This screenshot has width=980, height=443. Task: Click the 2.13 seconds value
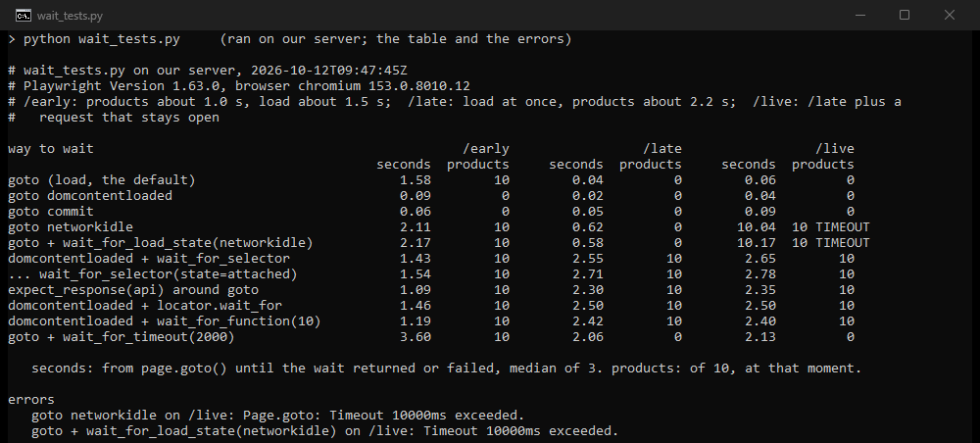point(760,337)
